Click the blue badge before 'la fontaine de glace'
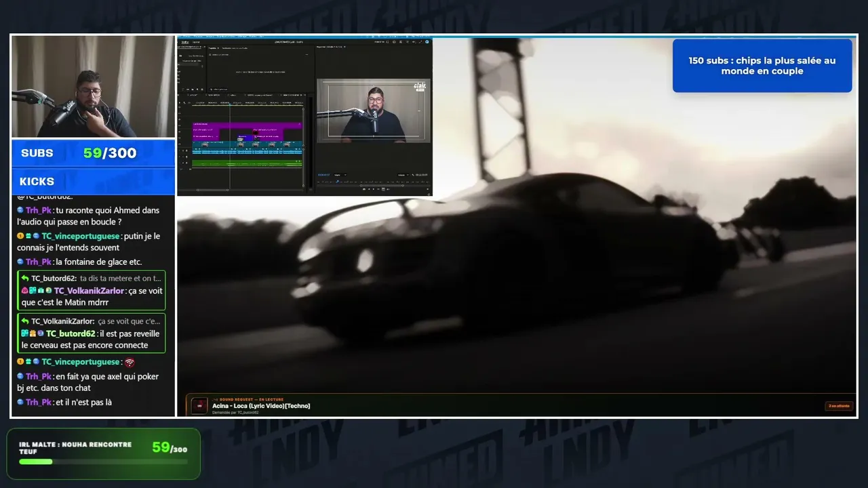The width and height of the screenshot is (868, 488). tap(20, 262)
